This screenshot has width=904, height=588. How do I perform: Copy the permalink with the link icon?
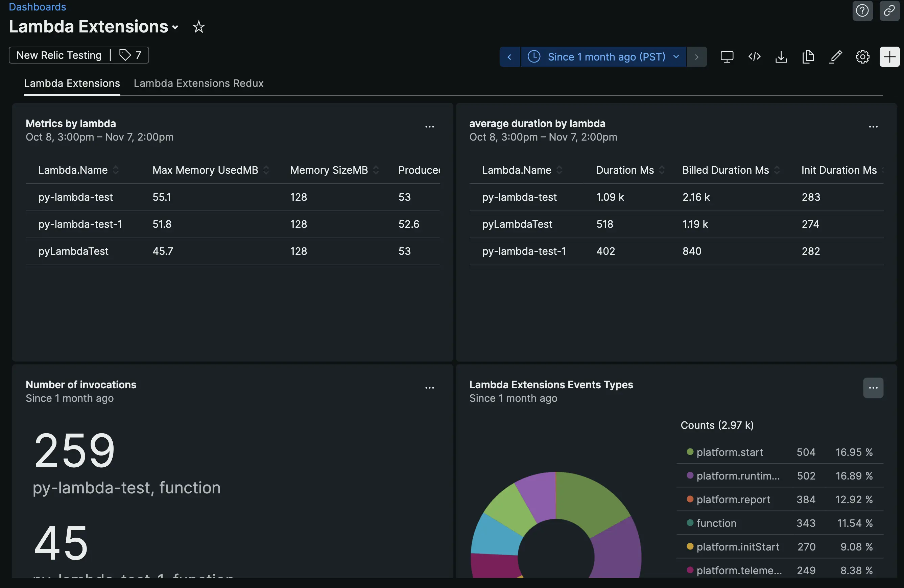pos(889,10)
